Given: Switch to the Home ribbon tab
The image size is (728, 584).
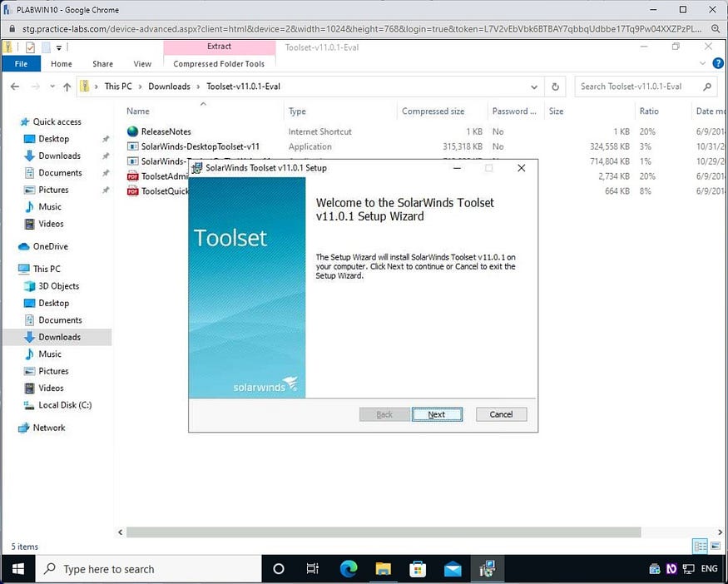Looking at the screenshot, I should 62,63.
